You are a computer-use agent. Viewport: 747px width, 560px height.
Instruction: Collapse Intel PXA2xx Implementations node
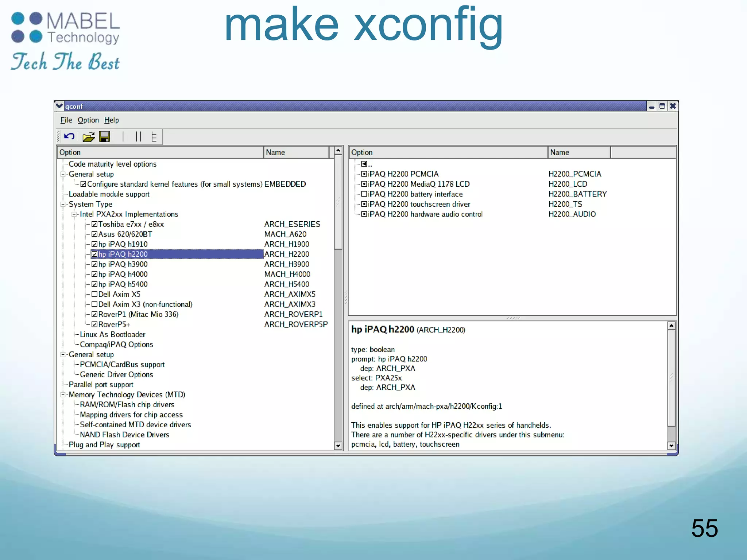[x=74, y=214]
